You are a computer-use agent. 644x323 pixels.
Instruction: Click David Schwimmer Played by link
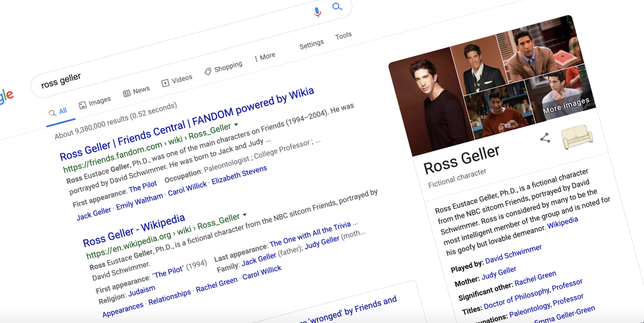pos(513,255)
